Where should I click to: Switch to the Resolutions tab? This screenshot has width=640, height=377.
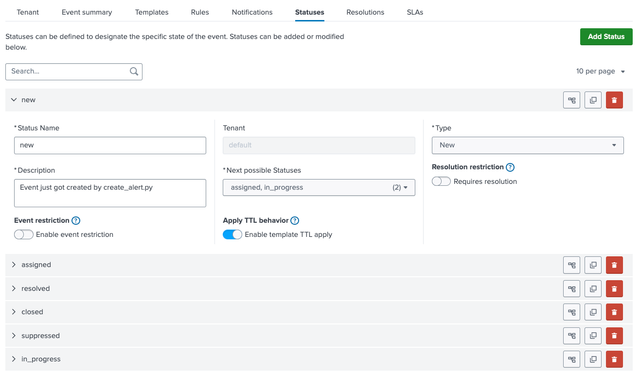coord(365,12)
